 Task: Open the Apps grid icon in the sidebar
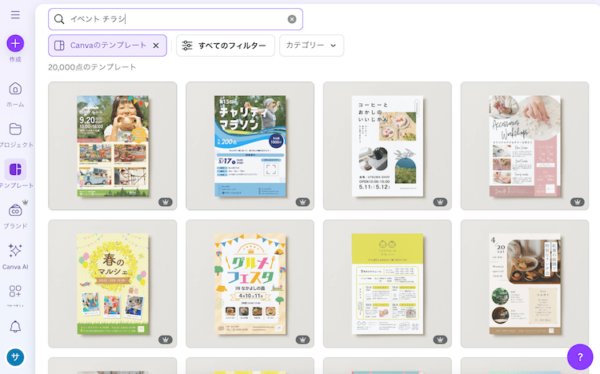coord(15,291)
